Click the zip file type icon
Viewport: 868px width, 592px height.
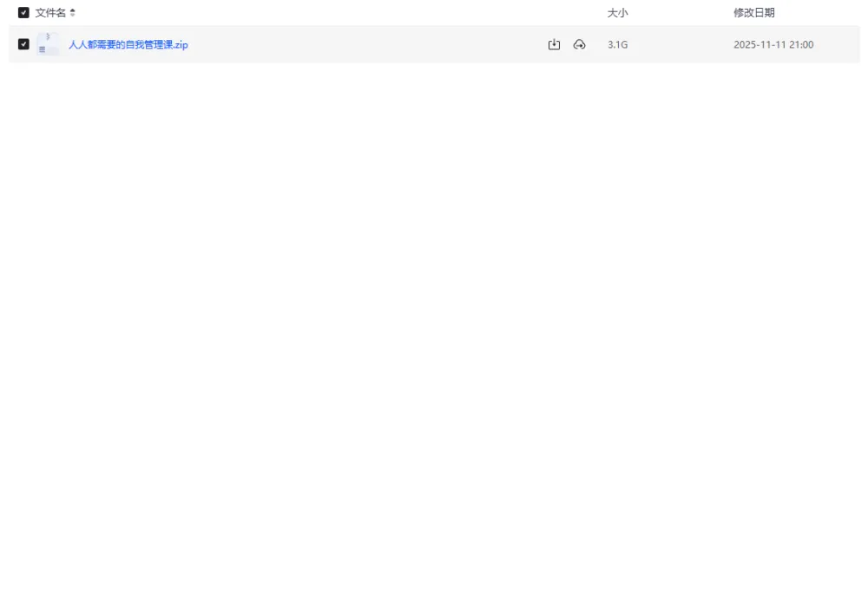48,44
